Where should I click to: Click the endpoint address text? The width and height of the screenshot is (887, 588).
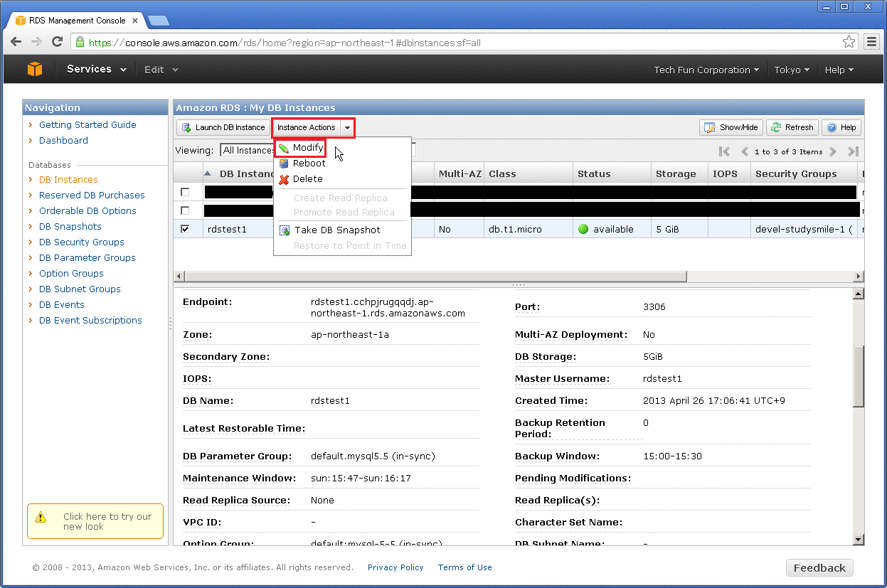[388, 307]
